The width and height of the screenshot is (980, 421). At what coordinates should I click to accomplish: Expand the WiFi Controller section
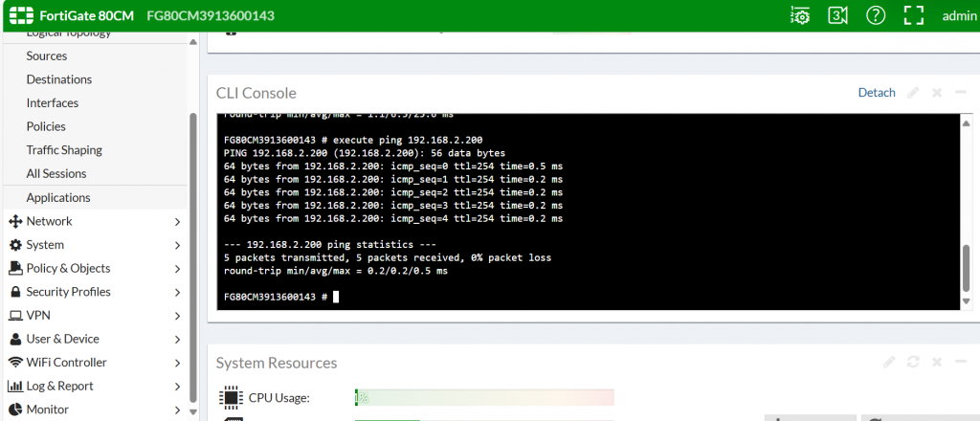tap(94, 363)
